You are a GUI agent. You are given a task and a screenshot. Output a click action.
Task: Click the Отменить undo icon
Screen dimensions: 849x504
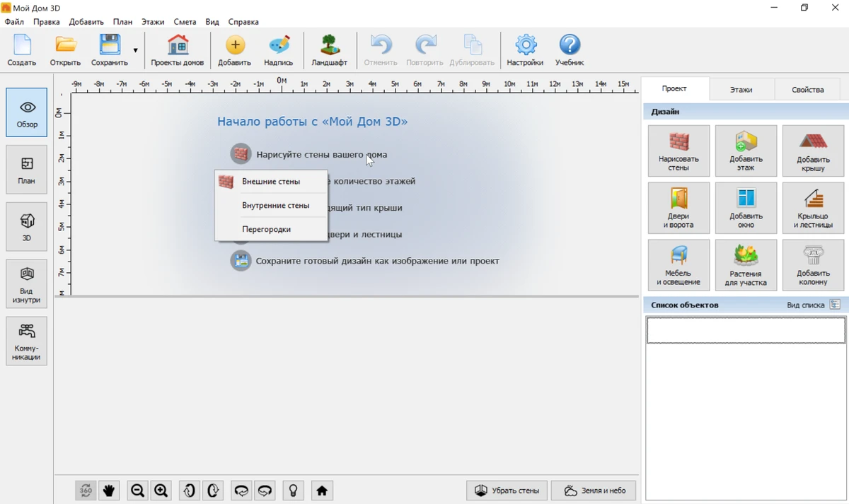(x=381, y=49)
